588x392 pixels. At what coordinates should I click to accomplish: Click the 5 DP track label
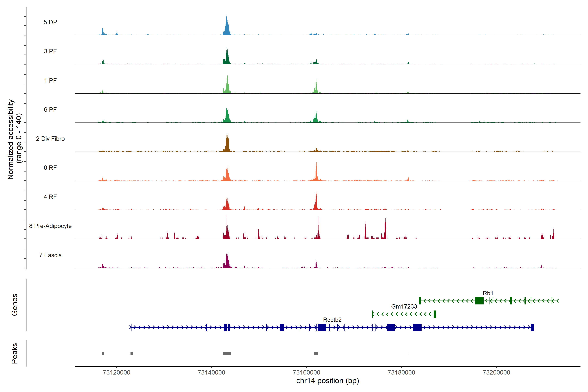[x=50, y=22]
